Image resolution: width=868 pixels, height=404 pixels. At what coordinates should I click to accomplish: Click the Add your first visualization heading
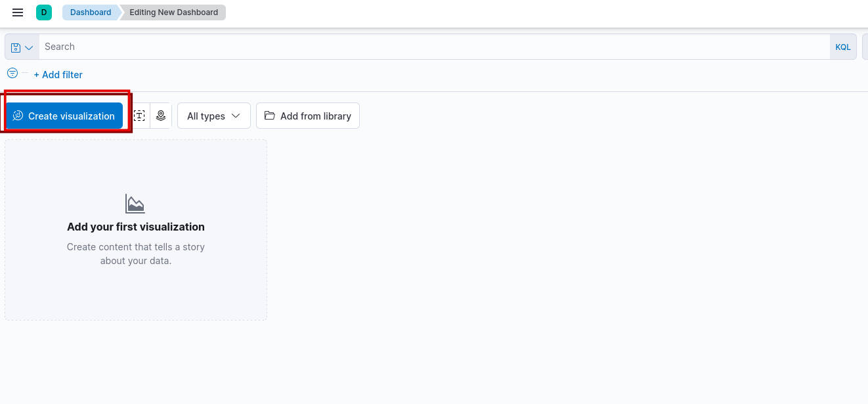click(x=136, y=227)
